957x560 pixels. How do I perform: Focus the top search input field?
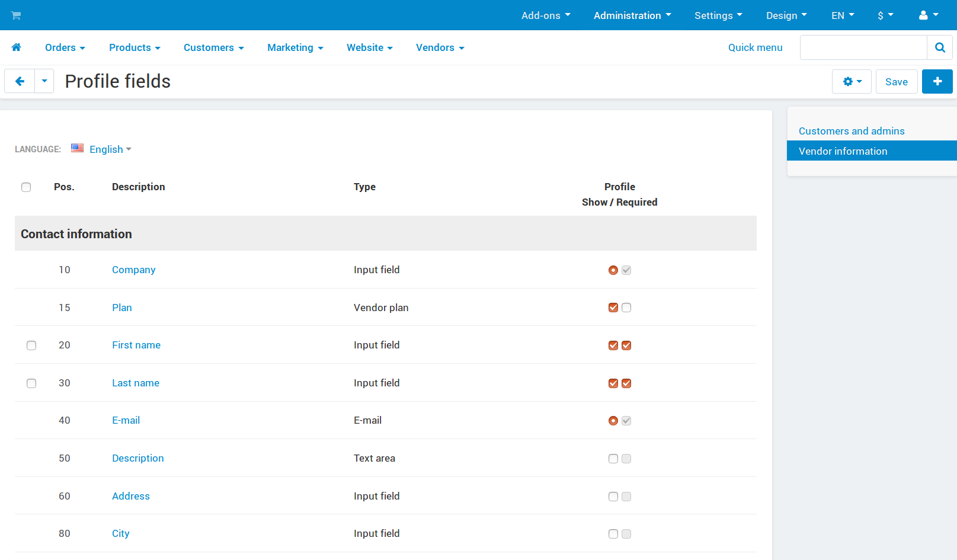(863, 47)
